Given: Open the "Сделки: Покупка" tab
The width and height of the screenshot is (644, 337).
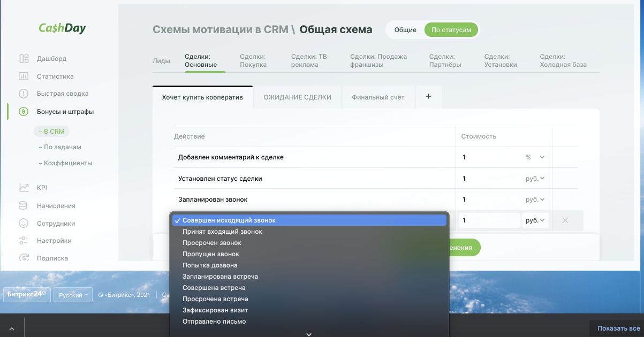Looking at the screenshot, I should (x=253, y=60).
